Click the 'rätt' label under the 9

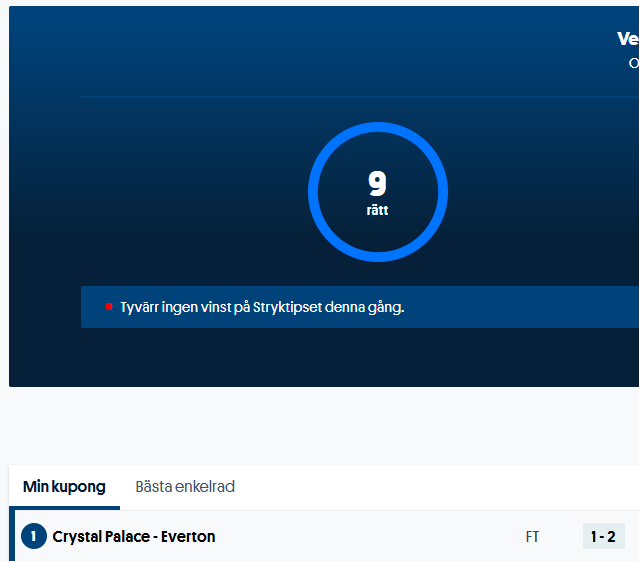pos(377,211)
